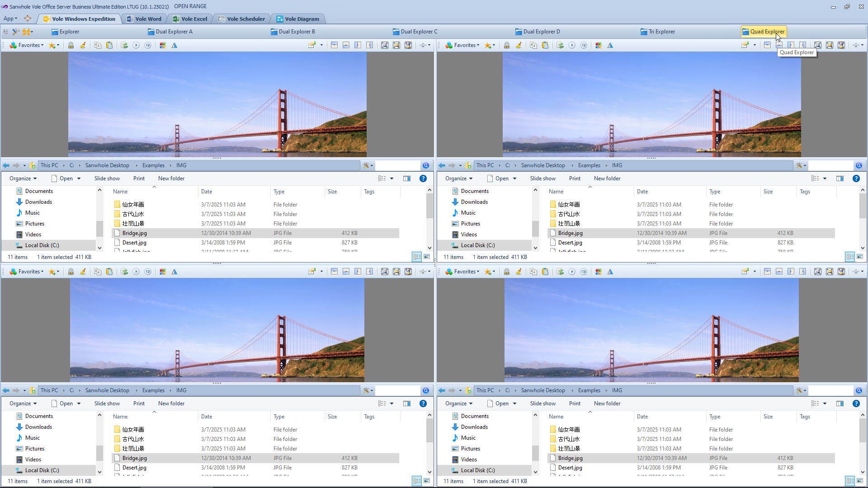Click the paste clipboard icon in bottom-right pane toolbar
The image size is (868, 488).
click(545, 272)
